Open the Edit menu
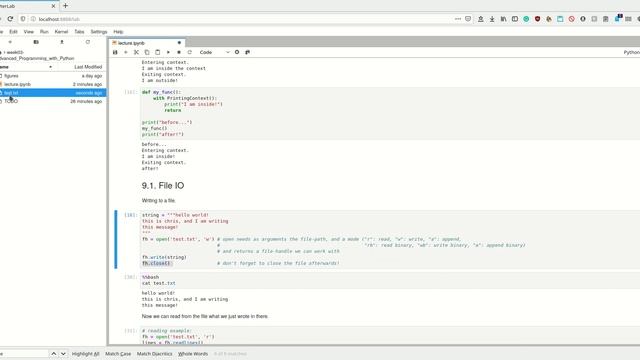This screenshot has width=640, height=360. 13,31
